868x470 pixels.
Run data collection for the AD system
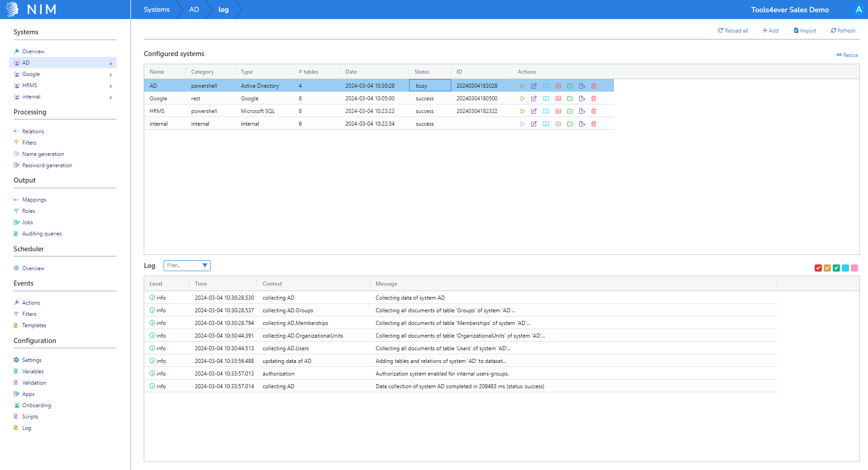click(x=523, y=85)
